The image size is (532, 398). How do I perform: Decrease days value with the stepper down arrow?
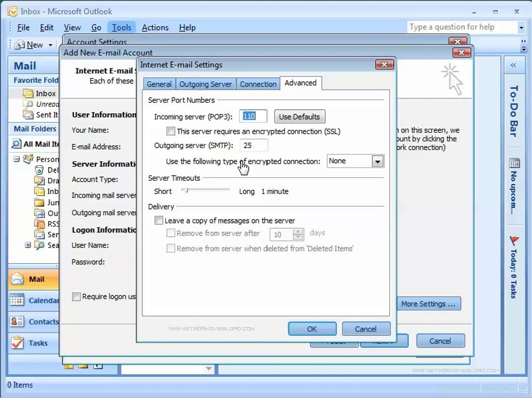tap(298, 237)
